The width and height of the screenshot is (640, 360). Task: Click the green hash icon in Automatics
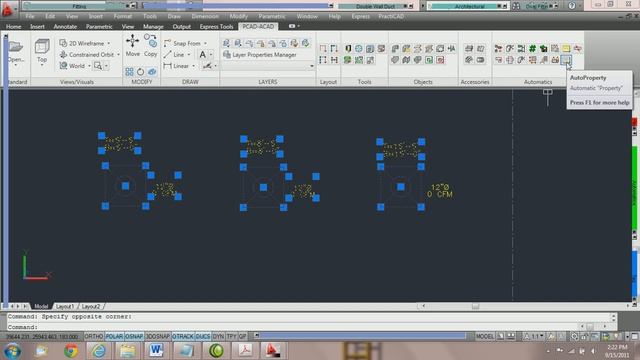tap(532, 49)
